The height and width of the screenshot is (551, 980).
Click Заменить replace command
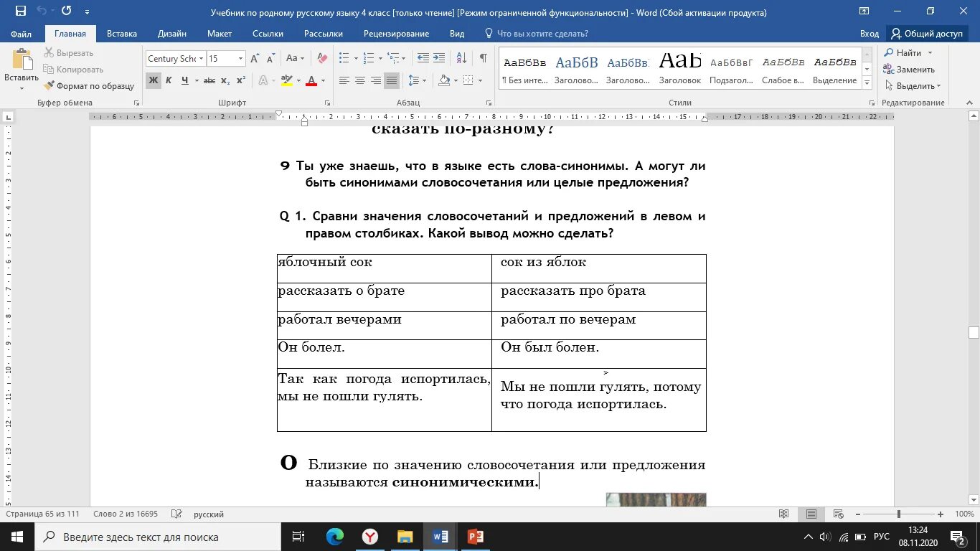[910, 70]
